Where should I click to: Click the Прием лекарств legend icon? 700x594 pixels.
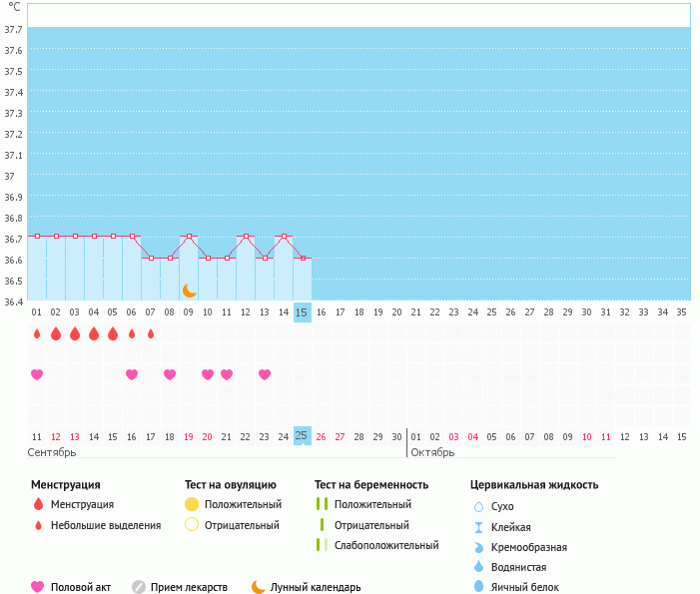coord(139,587)
